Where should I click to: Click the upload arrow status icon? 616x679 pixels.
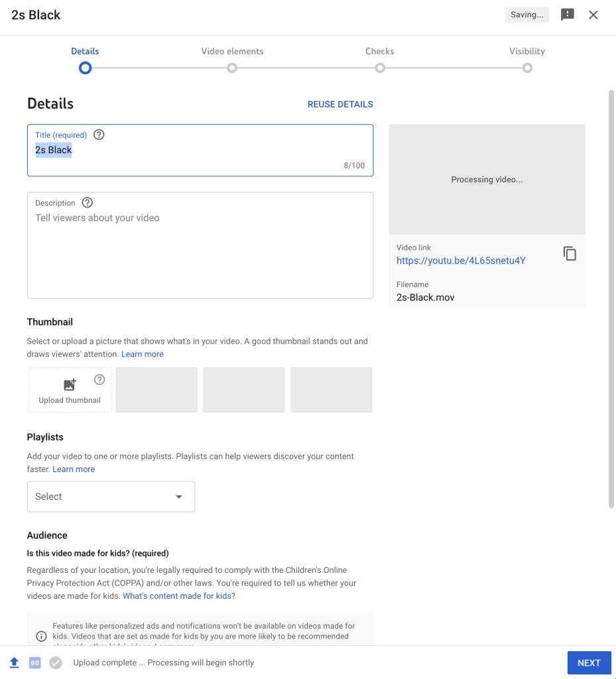15,662
